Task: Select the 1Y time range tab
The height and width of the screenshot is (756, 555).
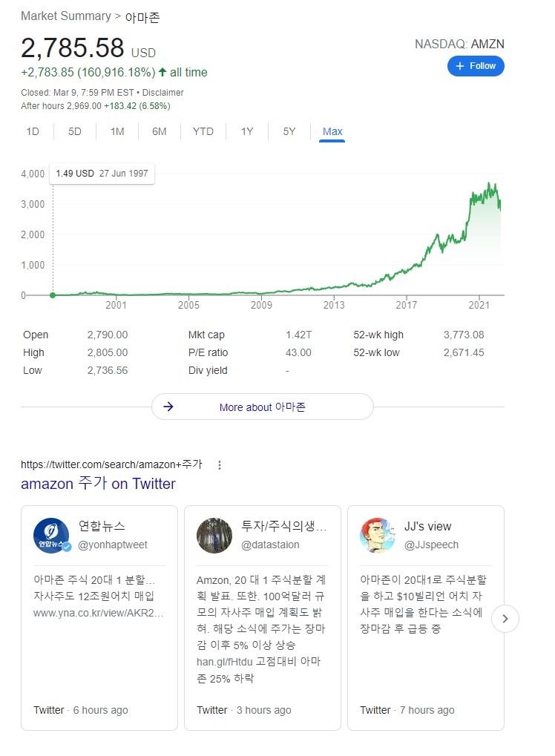Action: (x=247, y=131)
